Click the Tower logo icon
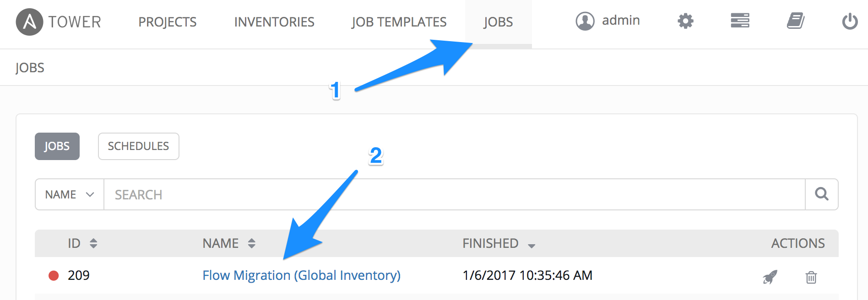Image resolution: width=868 pixels, height=300 pixels. (x=29, y=21)
